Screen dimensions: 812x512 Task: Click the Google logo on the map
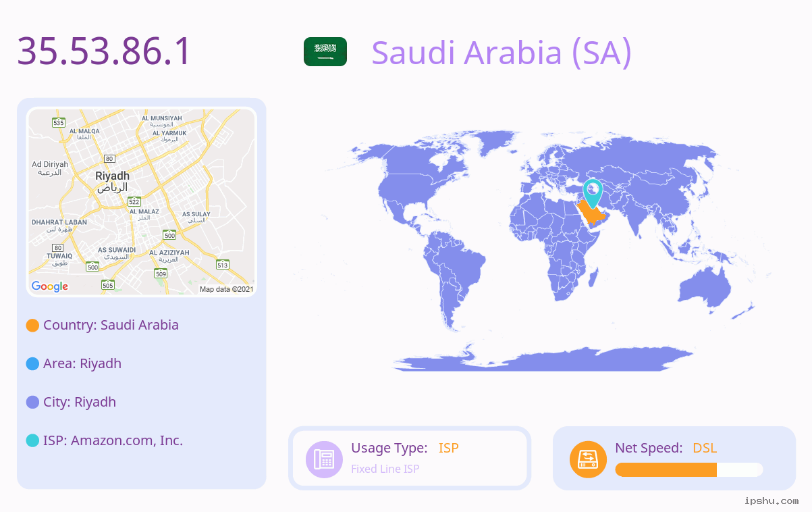[x=50, y=286]
